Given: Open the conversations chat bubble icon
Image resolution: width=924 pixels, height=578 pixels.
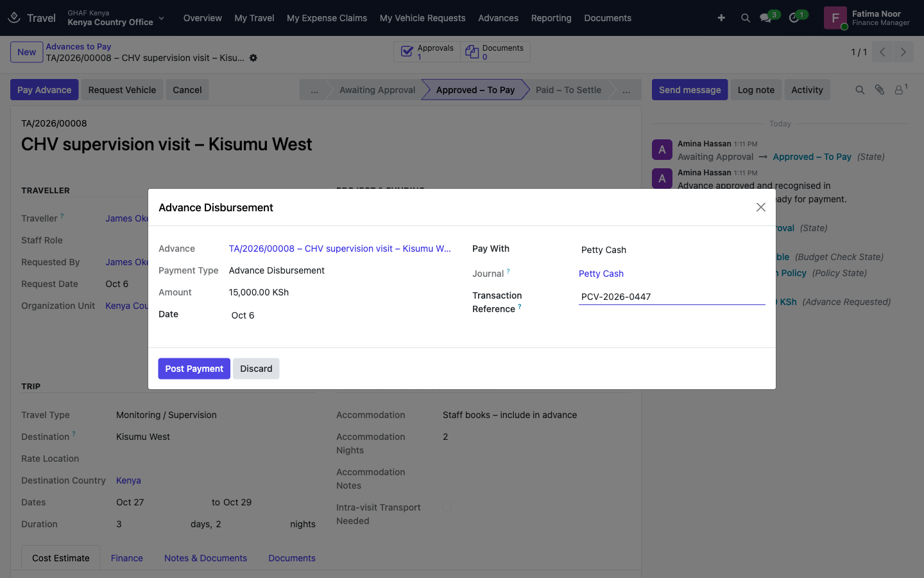Looking at the screenshot, I should [x=766, y=18].
